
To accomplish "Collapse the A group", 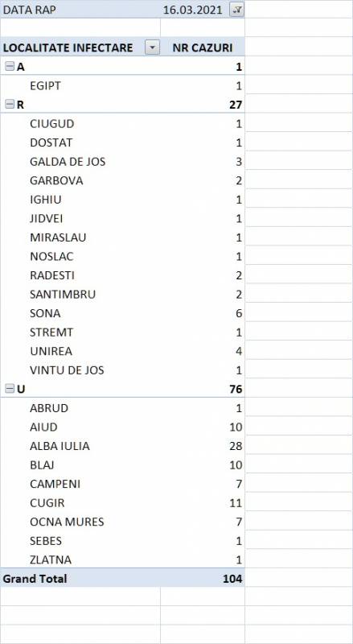I will (x=9, y=67).
